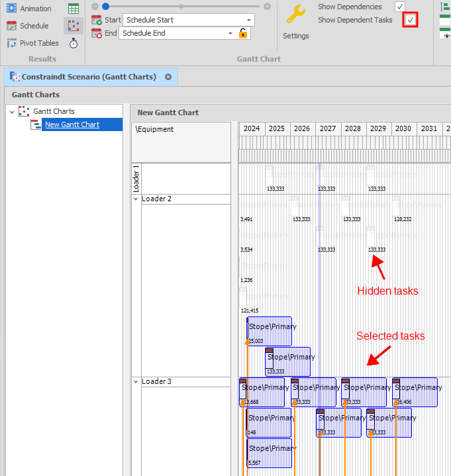Click the padlock icon beside Schedule End
The height and width of the screenshot is (476, 451).
tap(244, 33)
